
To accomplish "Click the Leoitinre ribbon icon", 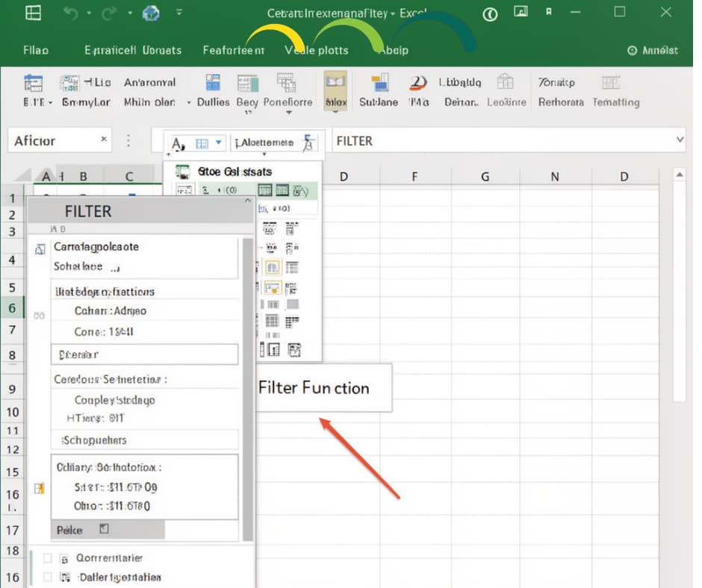I will point(505,82).
